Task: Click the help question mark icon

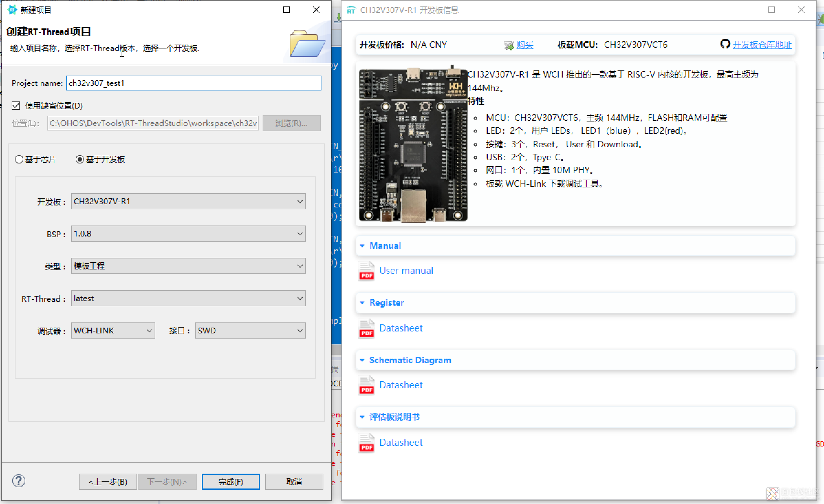Action: (x=19, y=481)
